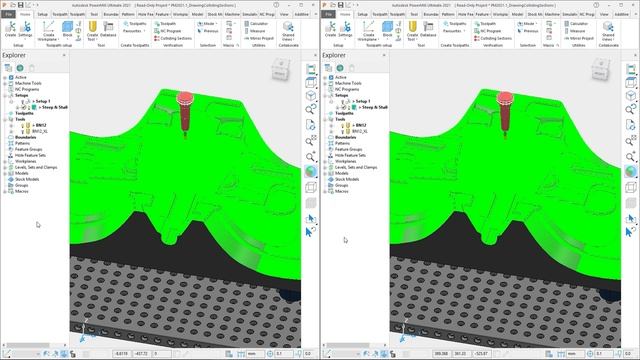This screenshot has width=640, height=360.
Task: Expand Macros node in left Explorer
Action: (5, 191)
